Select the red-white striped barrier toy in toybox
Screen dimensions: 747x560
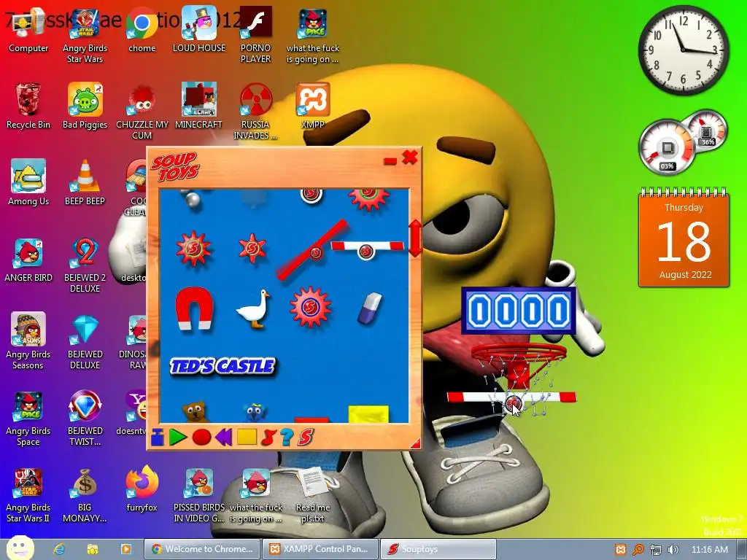tap(367, 249)
